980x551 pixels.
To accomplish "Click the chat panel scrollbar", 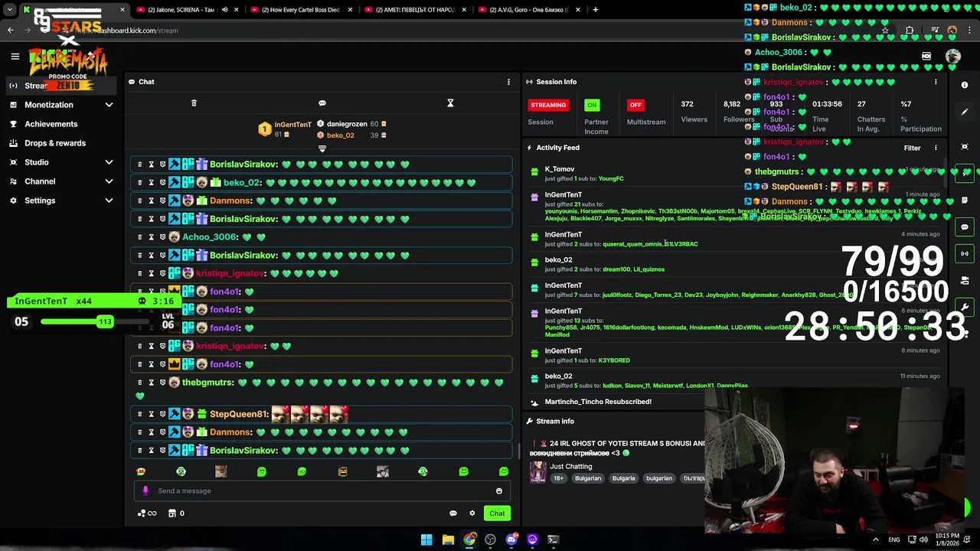I will pos(519,452).
